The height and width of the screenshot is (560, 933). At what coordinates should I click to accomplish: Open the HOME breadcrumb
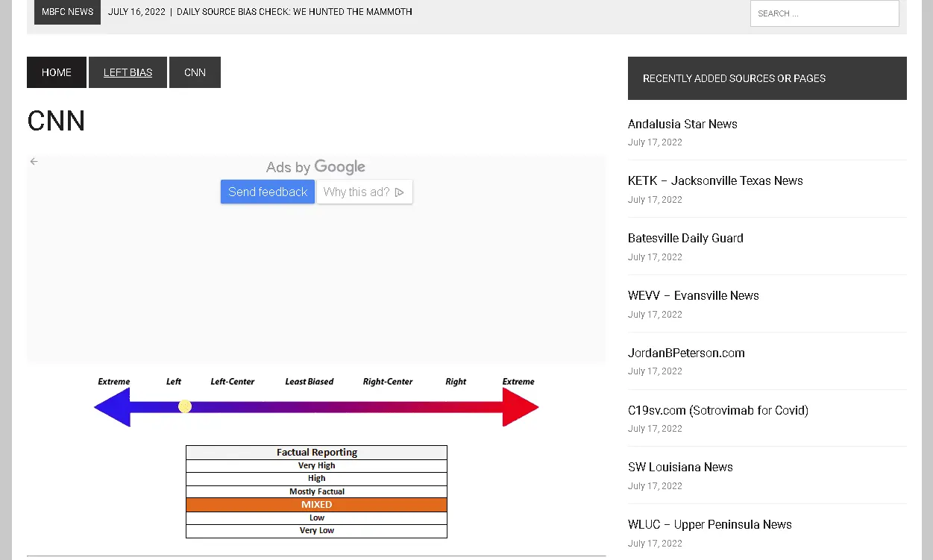coord(57,72)
